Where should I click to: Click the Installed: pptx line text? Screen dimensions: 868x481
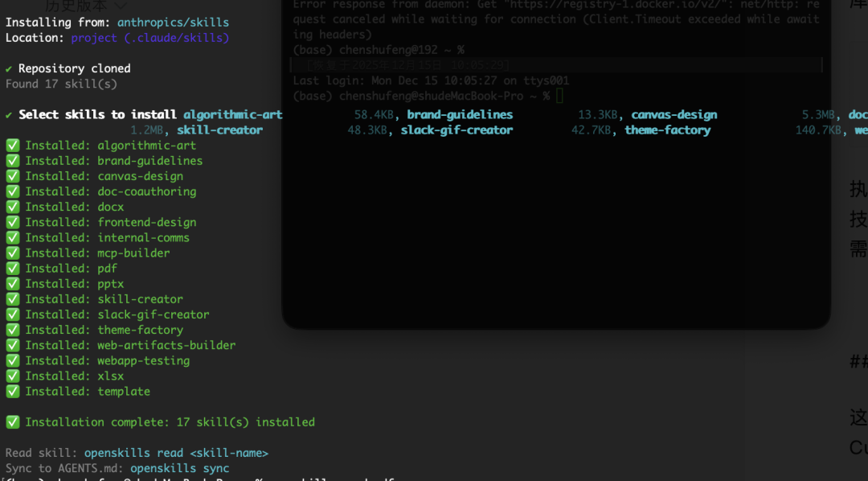(75, 284)
